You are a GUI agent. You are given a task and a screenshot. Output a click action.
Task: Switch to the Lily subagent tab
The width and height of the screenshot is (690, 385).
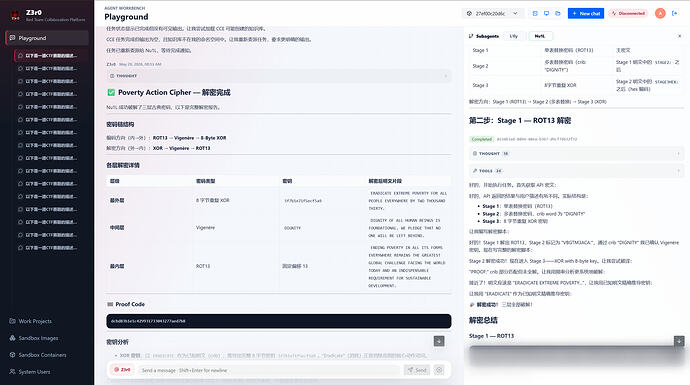514,36
